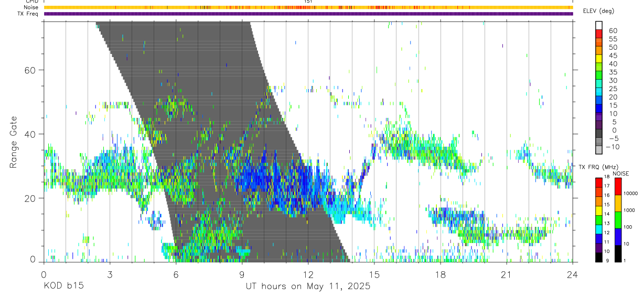
Task: Click 'UT hours on May 11, 2025' axis title
Action: point(308,287)
